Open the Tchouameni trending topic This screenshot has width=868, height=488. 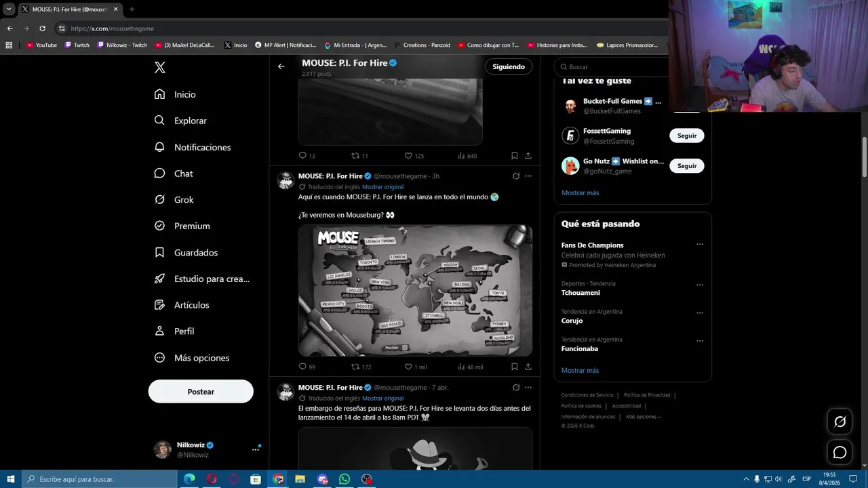(580, 293)
